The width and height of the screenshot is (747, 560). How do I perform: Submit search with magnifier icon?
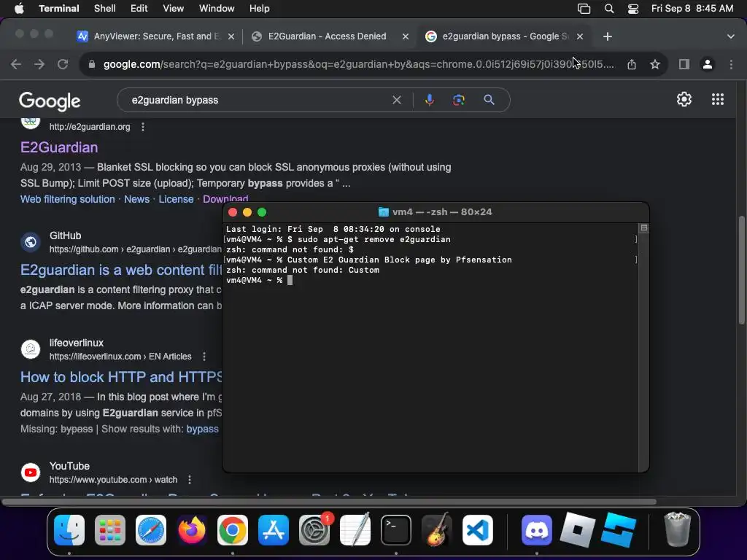489,100
